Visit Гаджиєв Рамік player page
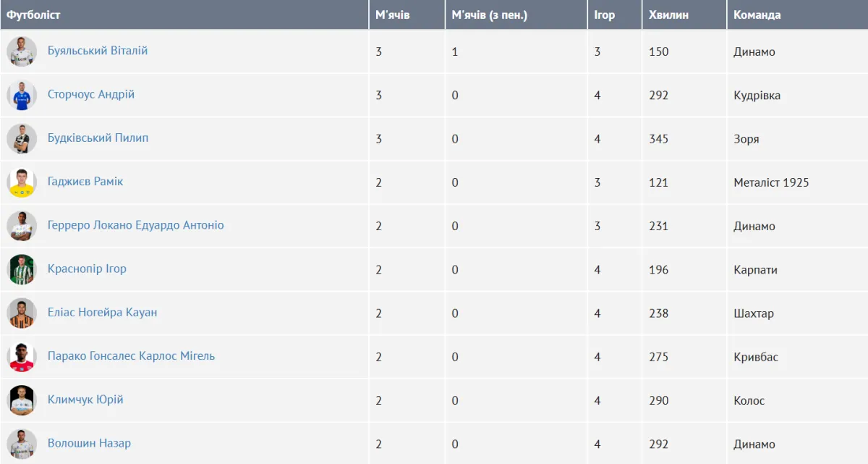868x464 pixels. 85,181
